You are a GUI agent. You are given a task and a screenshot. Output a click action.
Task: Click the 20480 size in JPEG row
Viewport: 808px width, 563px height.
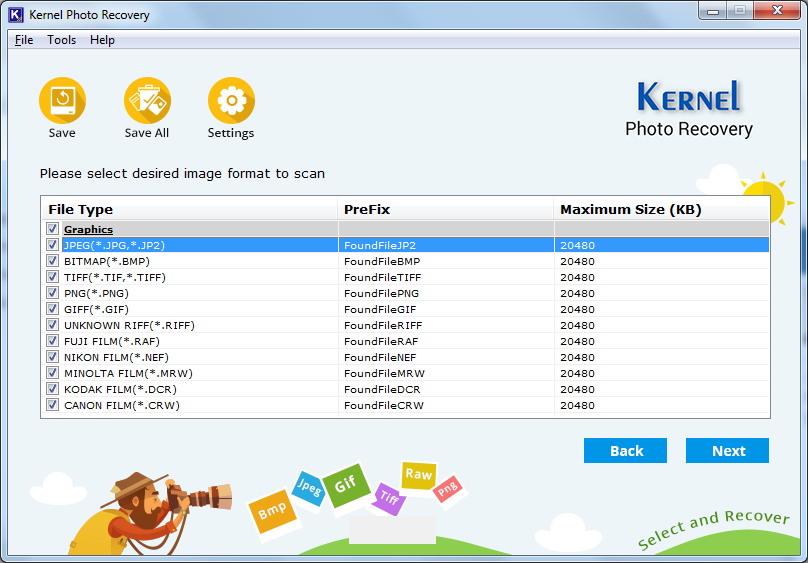577,245
